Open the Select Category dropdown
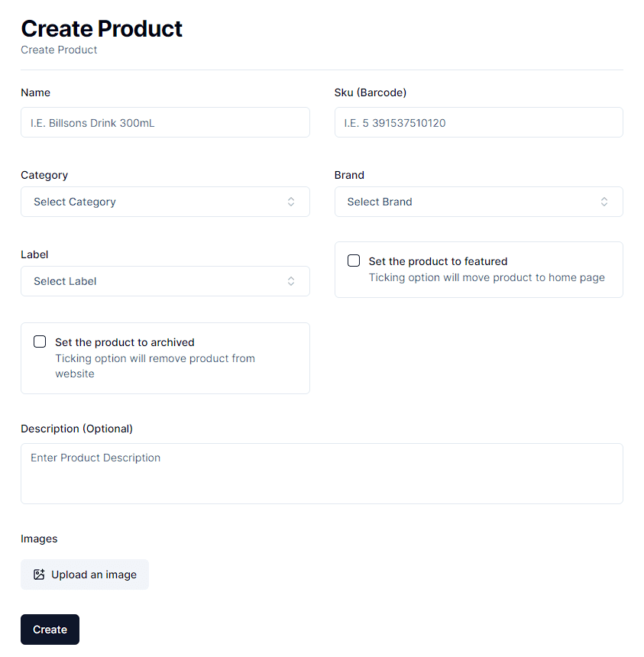 [165, 202]
